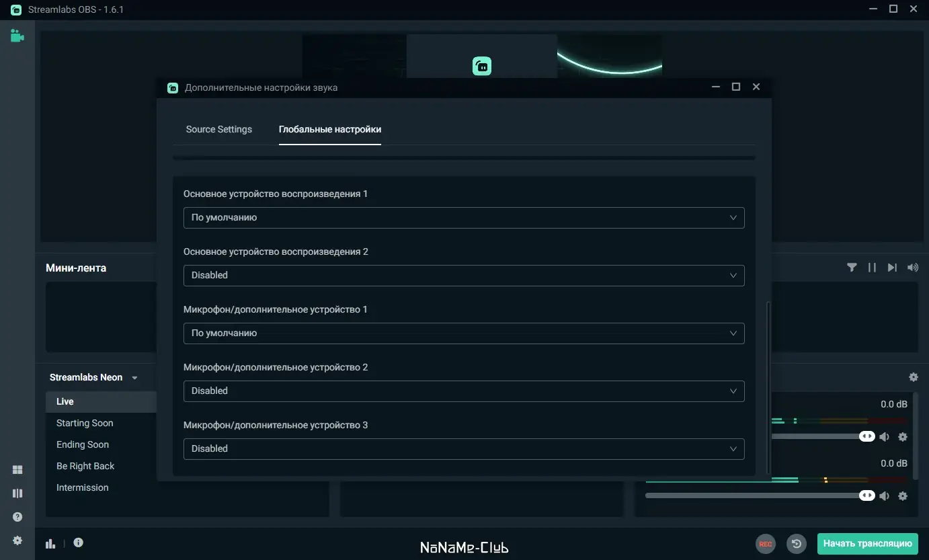The width and height of the screenshot is (929, 560).
Task: Click the Streamlabs OBS - 1.6.1 window title
Action: pos(76,9)
